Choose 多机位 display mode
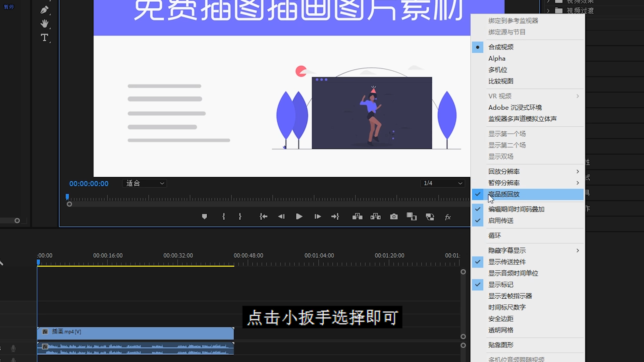The width and height of the screenshot is (644, 362). [528, 70]
